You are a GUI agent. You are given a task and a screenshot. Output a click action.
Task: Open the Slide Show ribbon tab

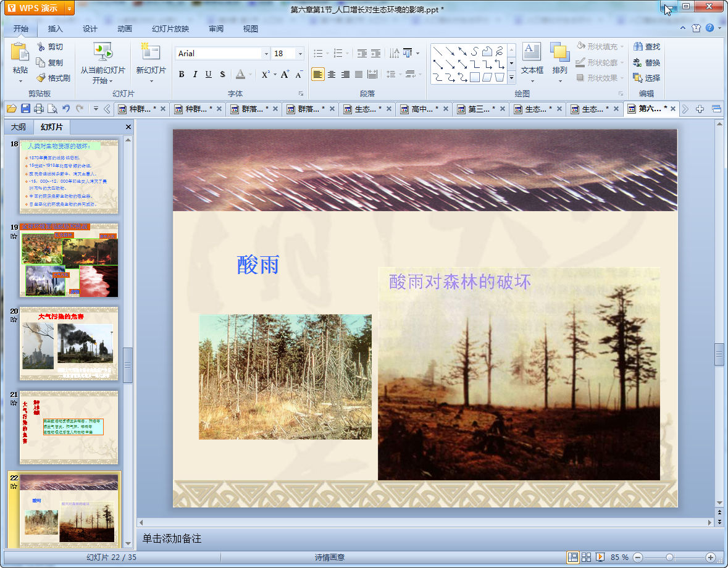coord(170,29)
